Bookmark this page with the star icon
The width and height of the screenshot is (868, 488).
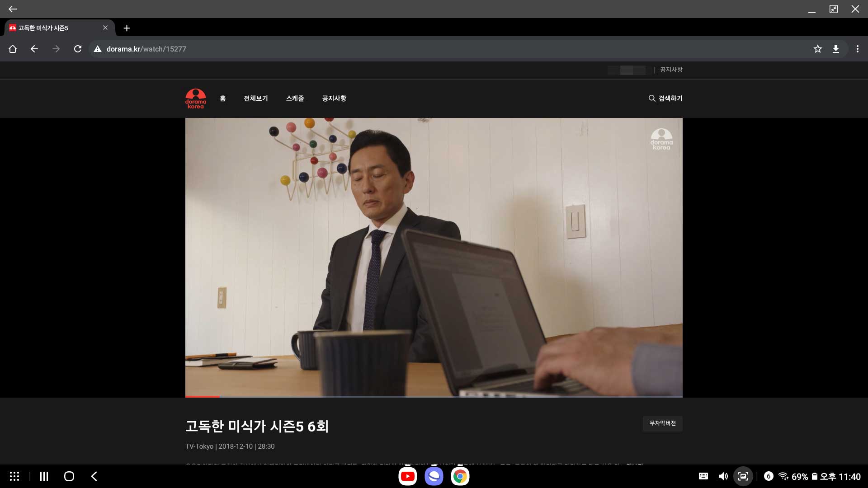click(x=817, y=49)
